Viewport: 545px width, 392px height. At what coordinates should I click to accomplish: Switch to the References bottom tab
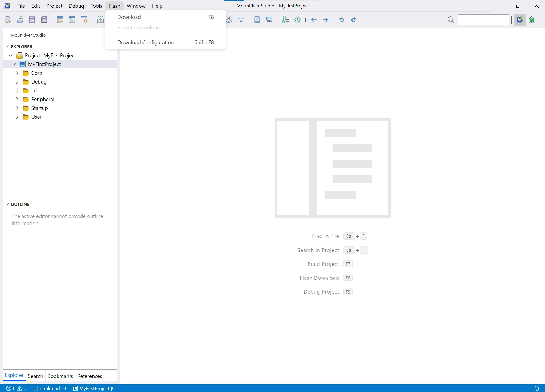[90, 376]
